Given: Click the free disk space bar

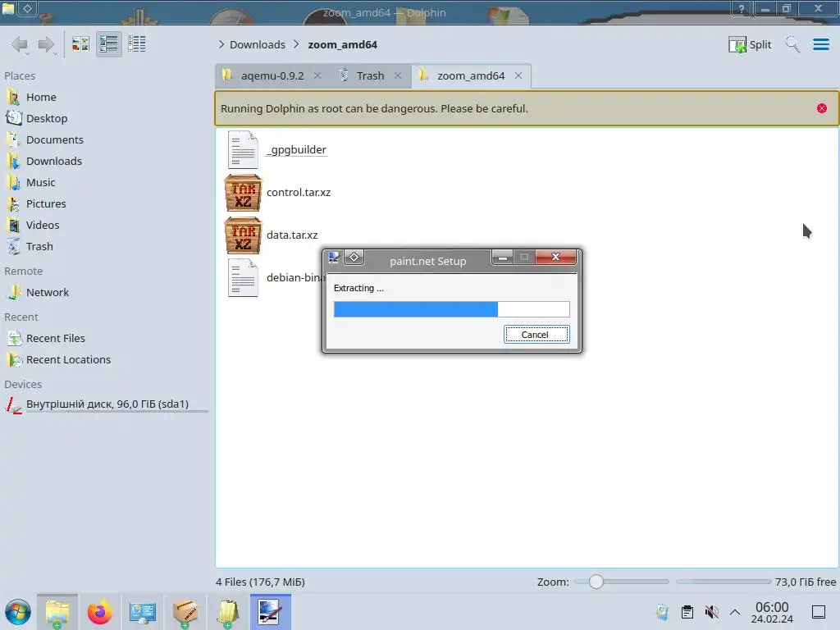Looking at the screenshot, I should (724, 582).
